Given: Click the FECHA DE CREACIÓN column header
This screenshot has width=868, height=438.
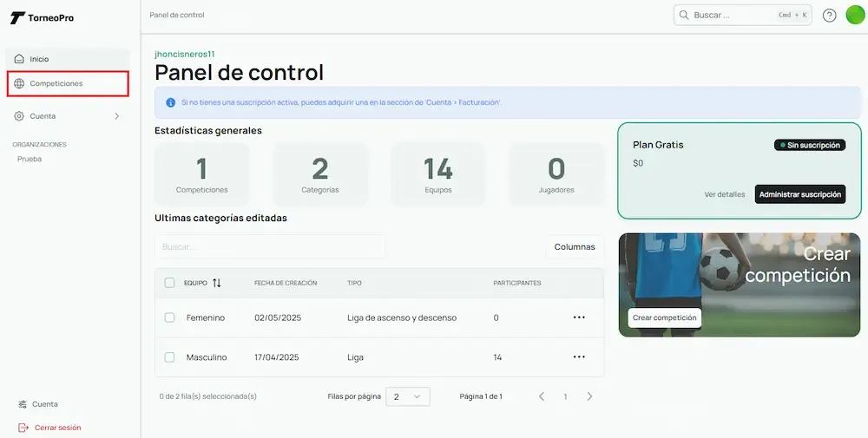Looking at the screenshot, I should 286,283.
